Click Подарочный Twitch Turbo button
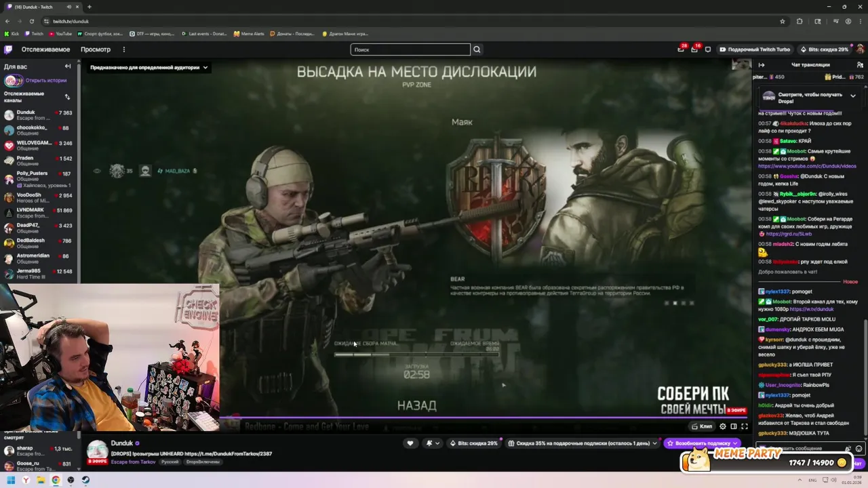 755,49
